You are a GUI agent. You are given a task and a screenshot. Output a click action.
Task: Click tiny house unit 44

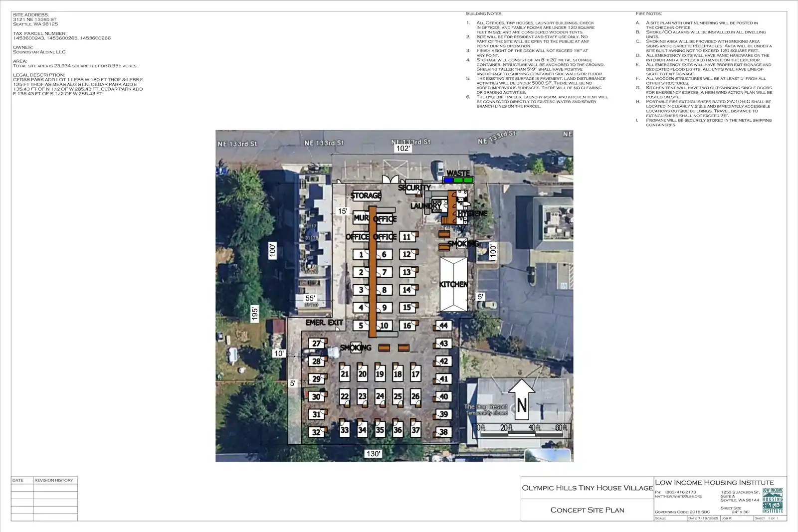coord(443,326)
